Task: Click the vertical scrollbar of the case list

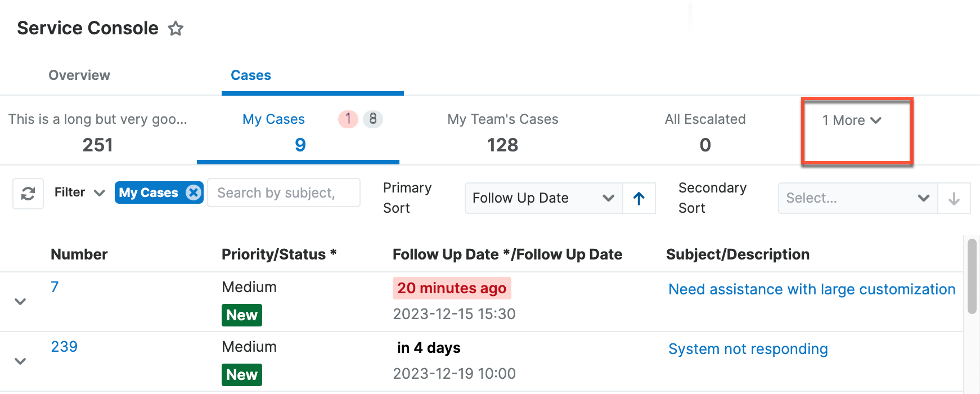Action: click(x=972, y=276)
